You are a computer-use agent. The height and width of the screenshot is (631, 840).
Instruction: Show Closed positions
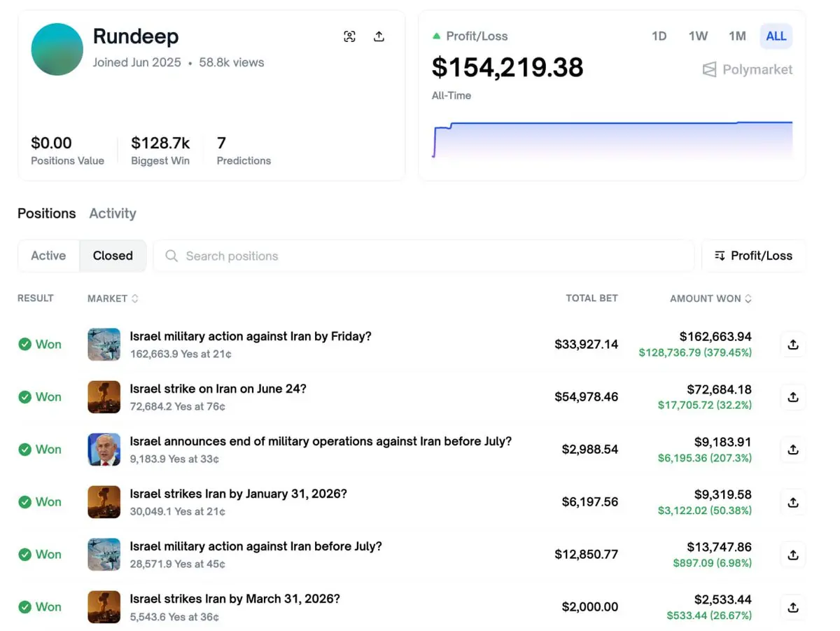[113, 256]
